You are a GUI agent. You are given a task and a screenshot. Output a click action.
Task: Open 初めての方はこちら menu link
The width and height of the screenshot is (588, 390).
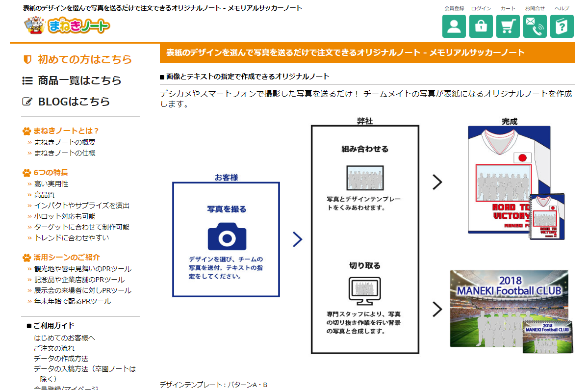click(85, 59)
